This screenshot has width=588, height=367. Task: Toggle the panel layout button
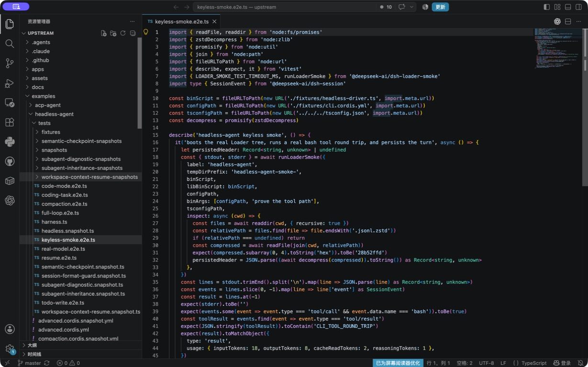[x=568, y=7]
